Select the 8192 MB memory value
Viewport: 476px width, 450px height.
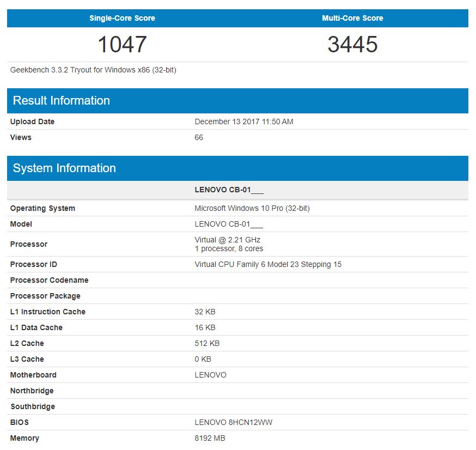210,438
